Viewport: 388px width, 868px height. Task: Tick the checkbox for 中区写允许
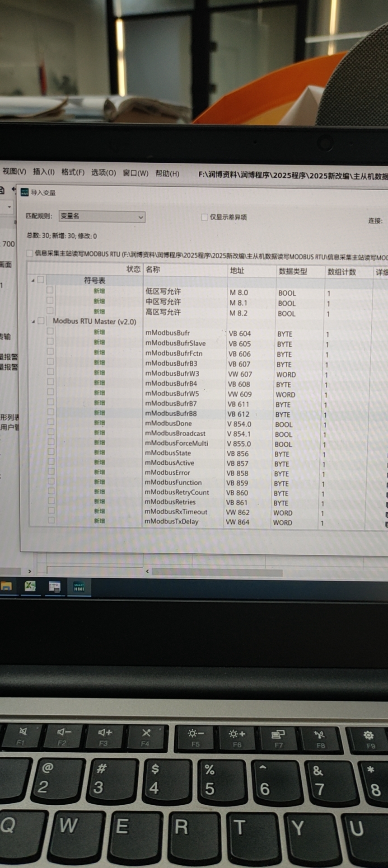pos(50,301)
